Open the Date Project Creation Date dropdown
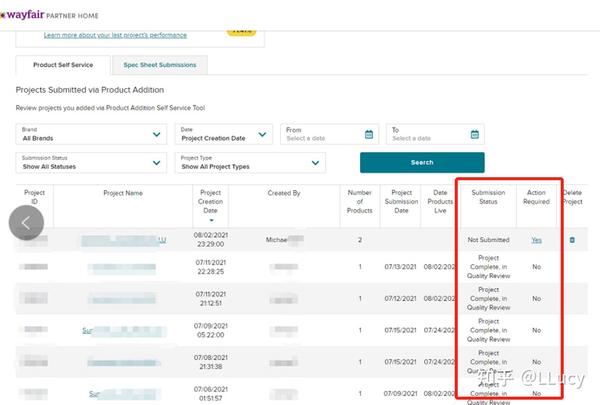 pos(224,134)
